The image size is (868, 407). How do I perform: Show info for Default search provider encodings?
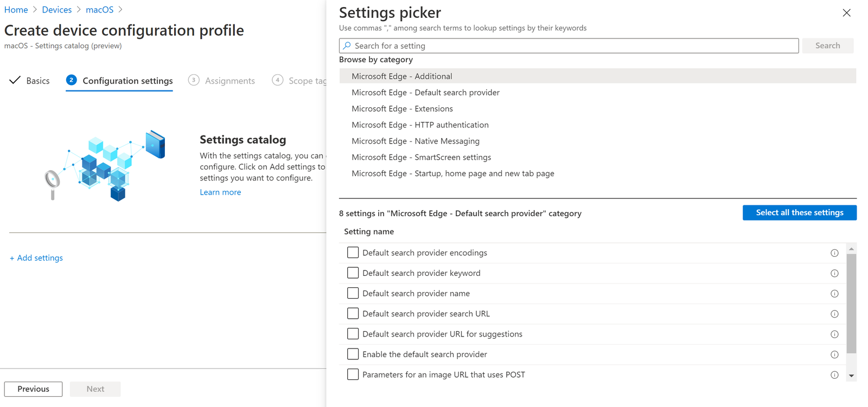834,253
